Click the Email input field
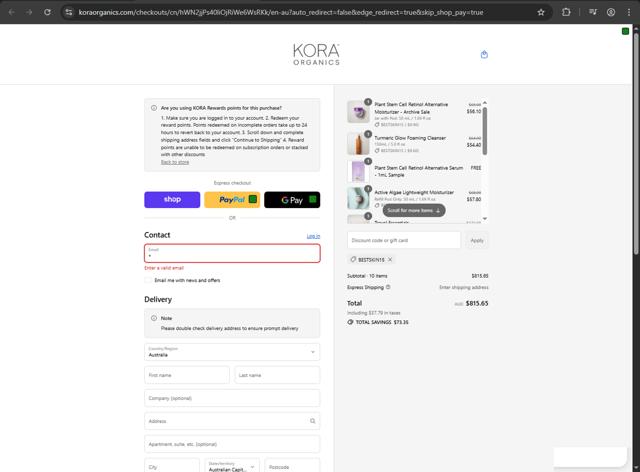 click(232, 253)
